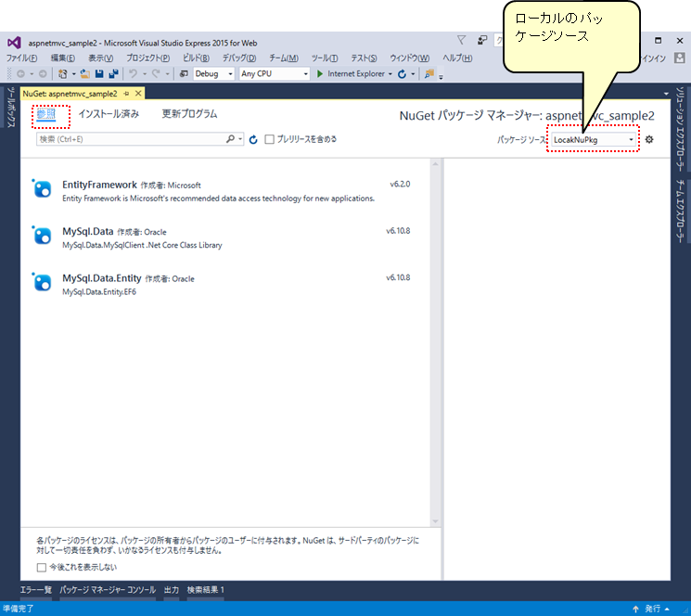Open the 検索結果 1 tab
The height and width of the screenshot is (616, 691).
(x=206, y=590)
